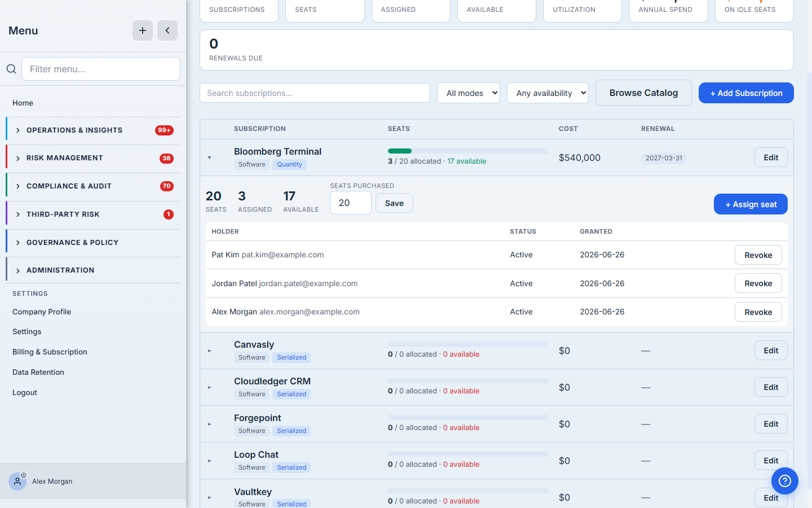
Task: Expand the Canvasly subscription row
Action: [209, 351]
